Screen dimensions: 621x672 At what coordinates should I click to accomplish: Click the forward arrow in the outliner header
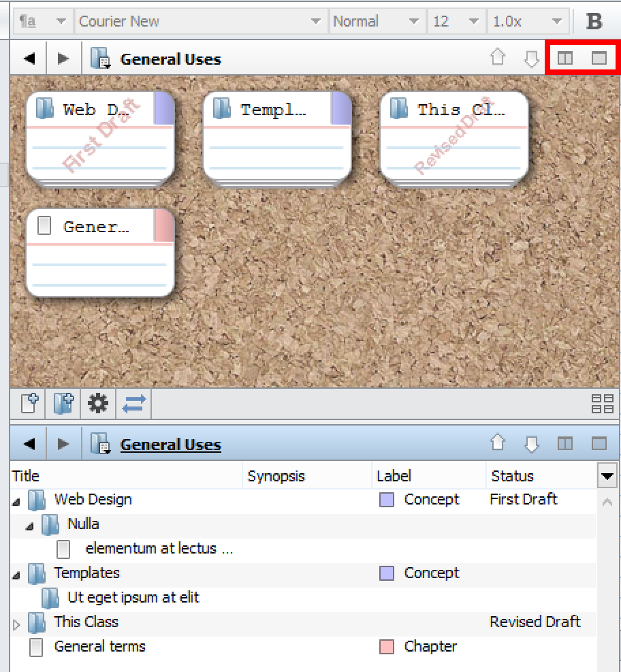(x=63, y=445)
